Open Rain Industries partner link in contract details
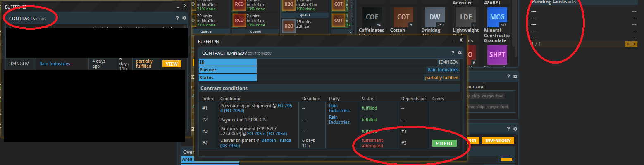Viewport: 644px width, 165px height. (x=443, y=70)
